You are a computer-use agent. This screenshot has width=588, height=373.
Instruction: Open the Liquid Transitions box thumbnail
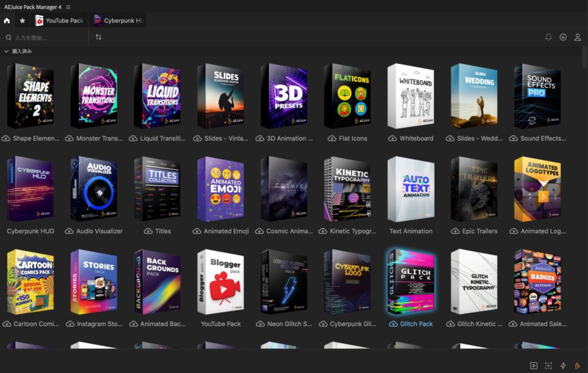(157, 96)
